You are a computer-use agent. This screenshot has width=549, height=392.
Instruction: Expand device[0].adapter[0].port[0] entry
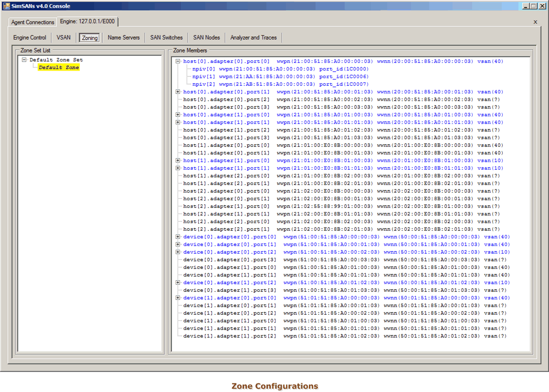(x=178, y=237)
